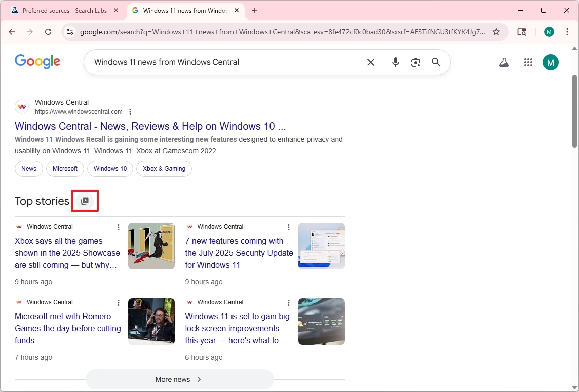Click the 6 hours ago timestamp
Image resolution: width=579 pixels, height=392 pixels.
point(204,357)
